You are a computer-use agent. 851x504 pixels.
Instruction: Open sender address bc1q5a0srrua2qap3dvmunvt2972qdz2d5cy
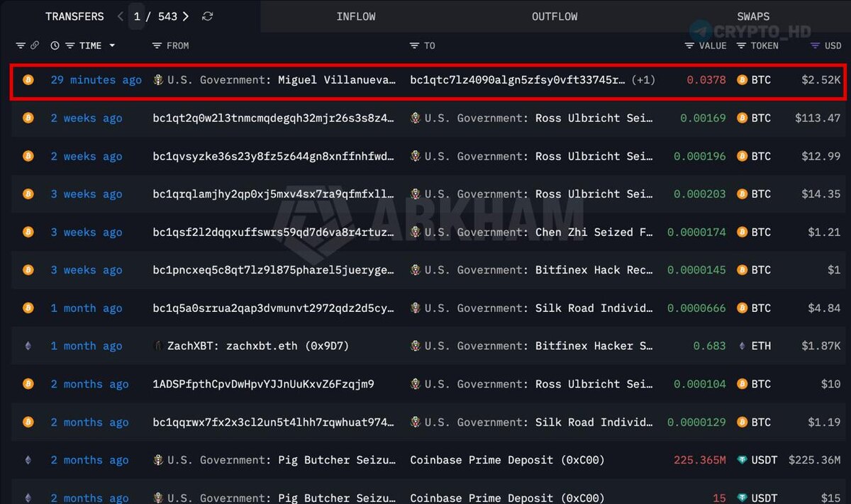tap(274, 308)
